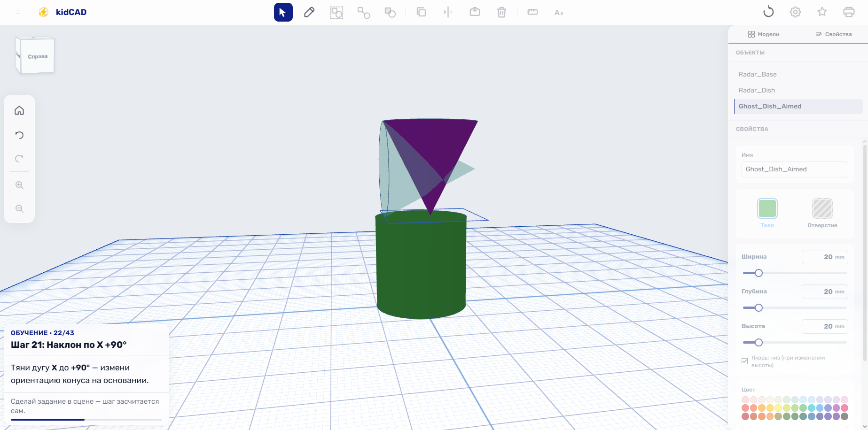Click the ungroup shapes icon
The height and width of the screenshot is (430, 868).
(363, 12)
